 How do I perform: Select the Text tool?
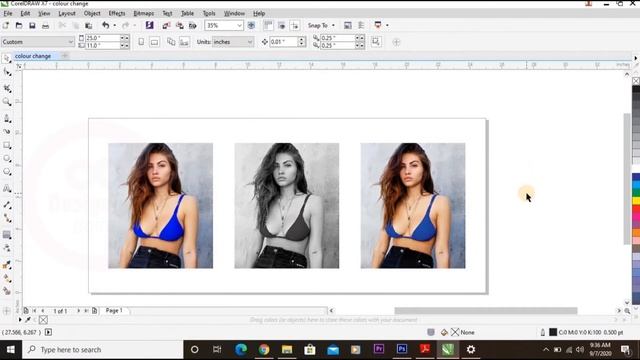7,189
